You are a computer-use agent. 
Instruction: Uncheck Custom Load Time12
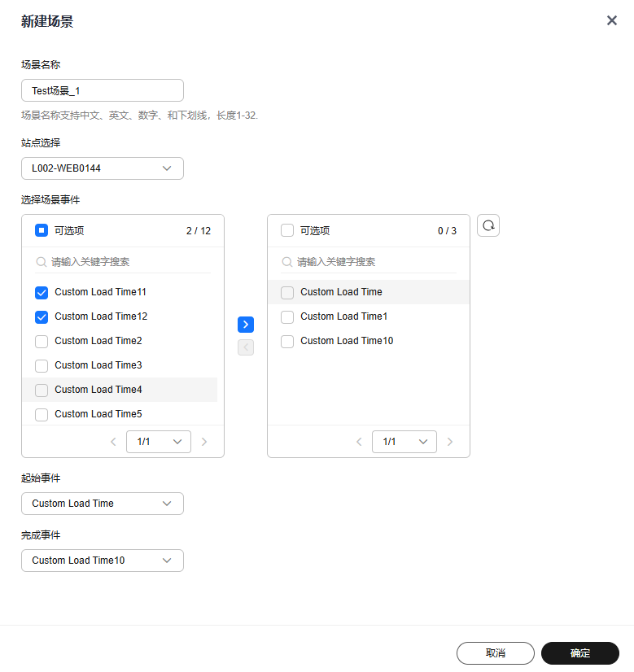tap(42, 317)
